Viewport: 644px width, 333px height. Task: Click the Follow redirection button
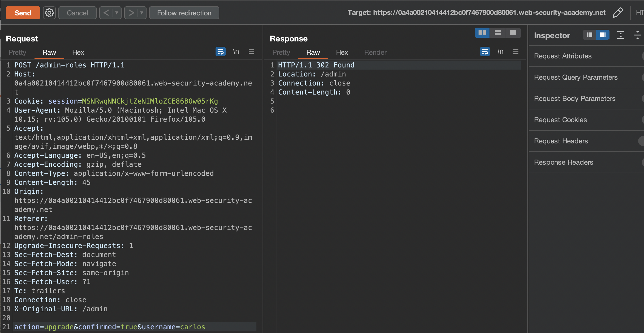[x=184, y=13]
